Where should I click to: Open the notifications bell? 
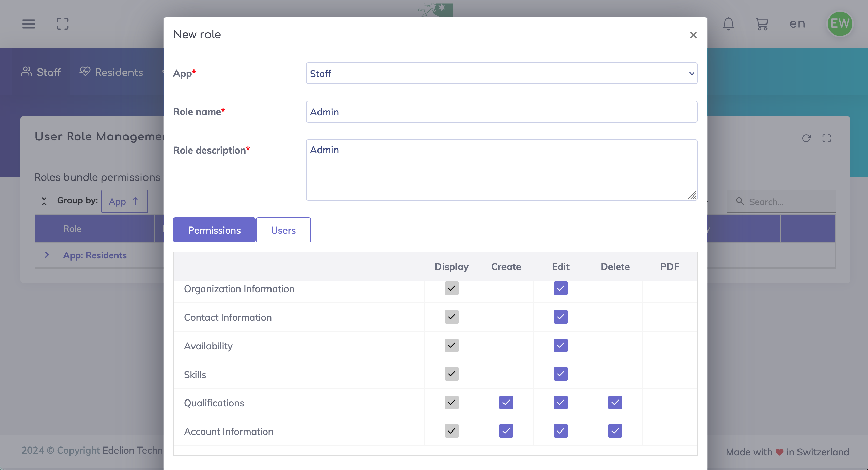(728, 24)
